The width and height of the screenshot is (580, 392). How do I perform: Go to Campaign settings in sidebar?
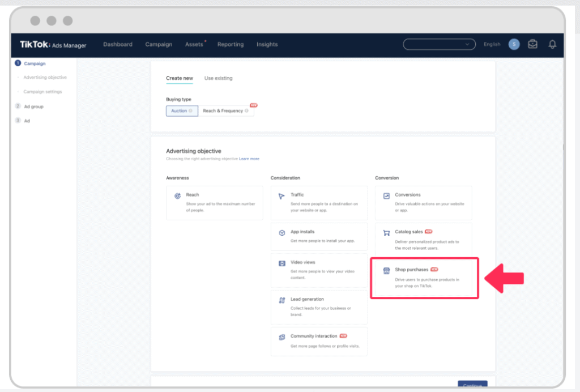click(x=42, y=92)
